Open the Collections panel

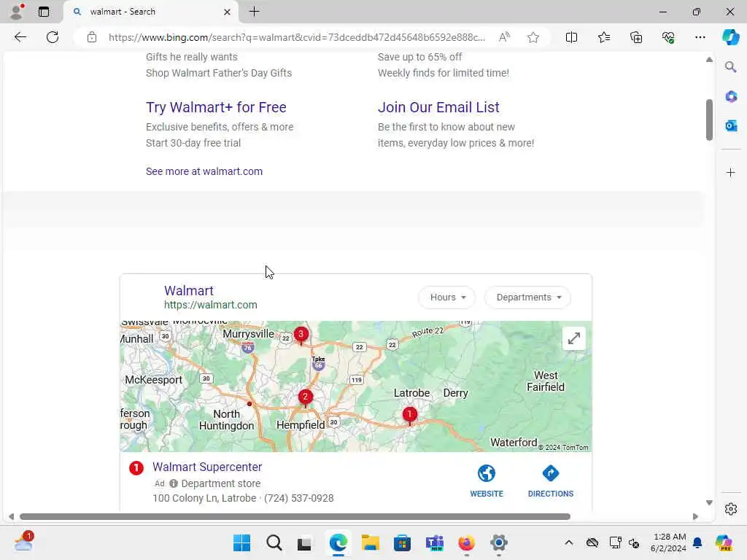point(636,37)
